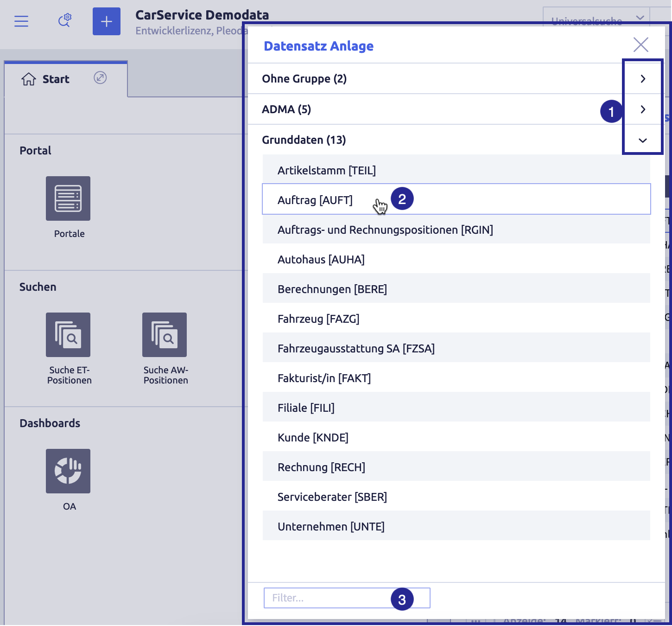672x626 pixels.
Task: Open the Suche AW-Positionen tile
Action: click(165, 335)
